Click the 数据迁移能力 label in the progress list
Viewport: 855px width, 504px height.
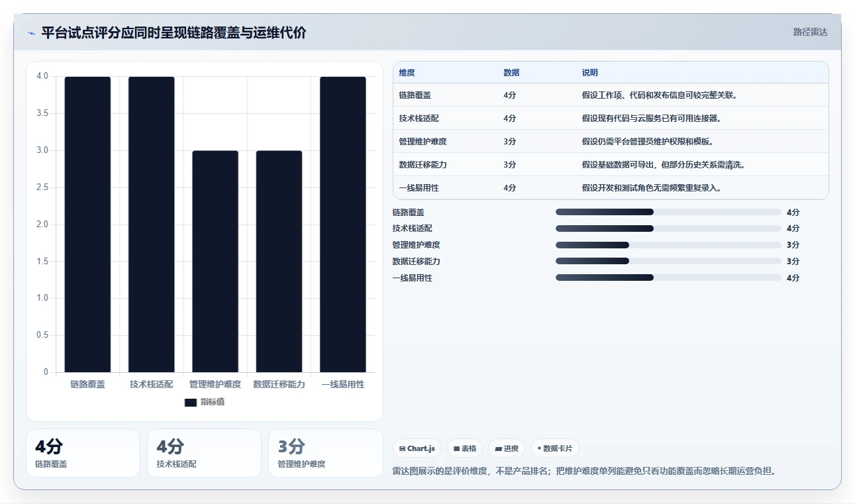(x=416, y=262)
